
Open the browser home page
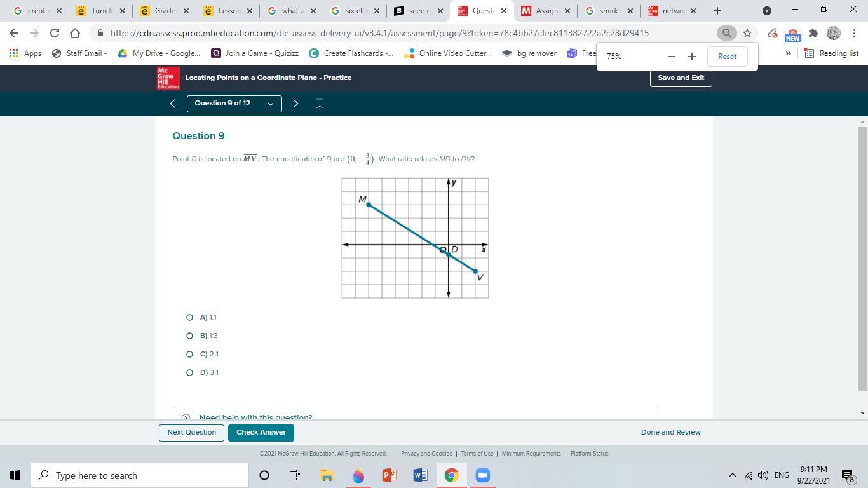[75, 33]
